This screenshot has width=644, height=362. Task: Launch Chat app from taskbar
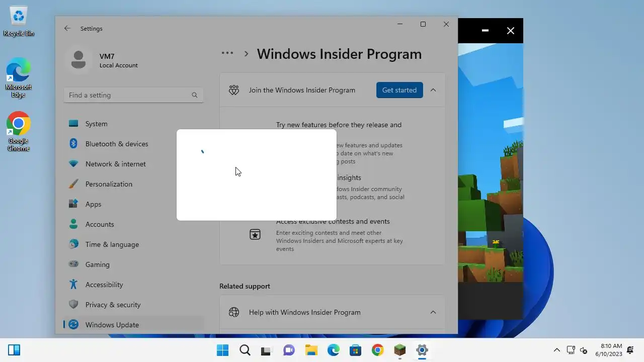[289, 350]
